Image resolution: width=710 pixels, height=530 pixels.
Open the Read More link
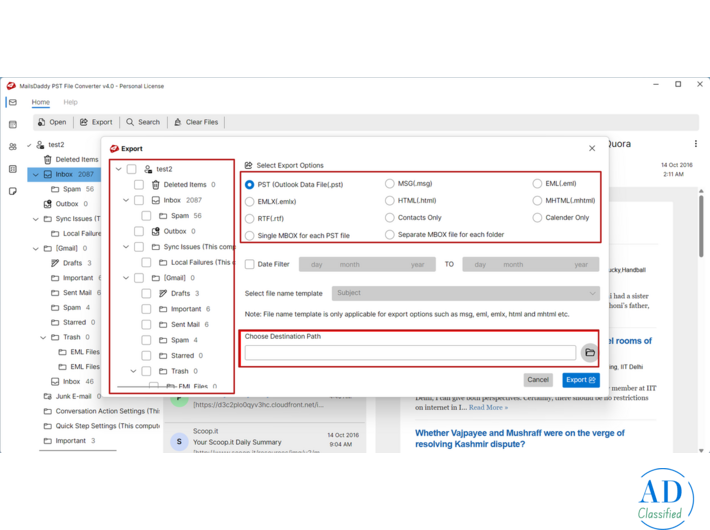click(x=488, y=408)
